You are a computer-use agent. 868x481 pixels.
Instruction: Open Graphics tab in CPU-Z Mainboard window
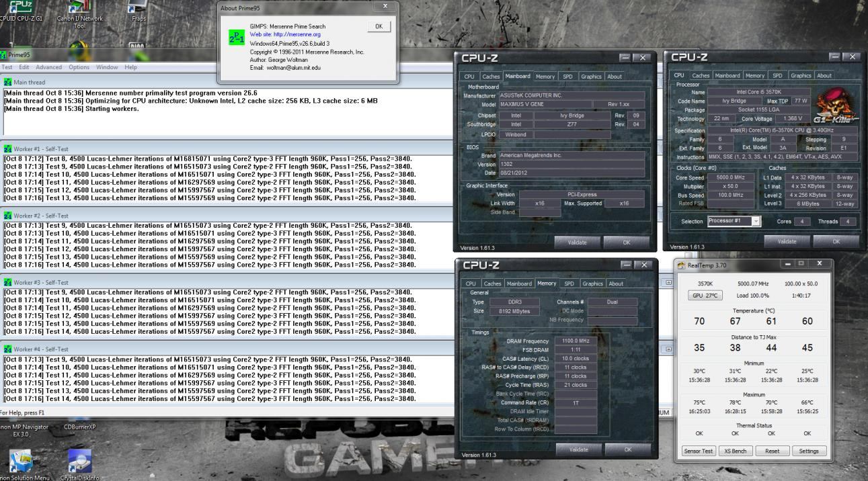591,77
